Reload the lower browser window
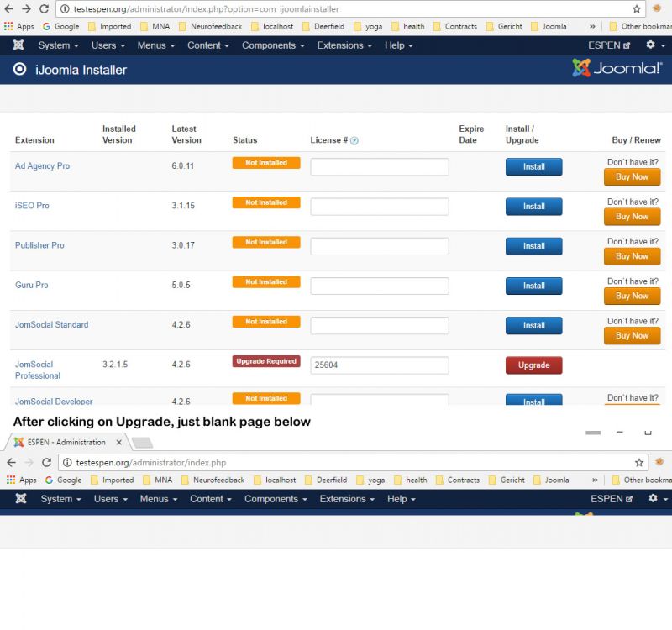Viewport: 672px width, 630px height. (x=47, y=463)
